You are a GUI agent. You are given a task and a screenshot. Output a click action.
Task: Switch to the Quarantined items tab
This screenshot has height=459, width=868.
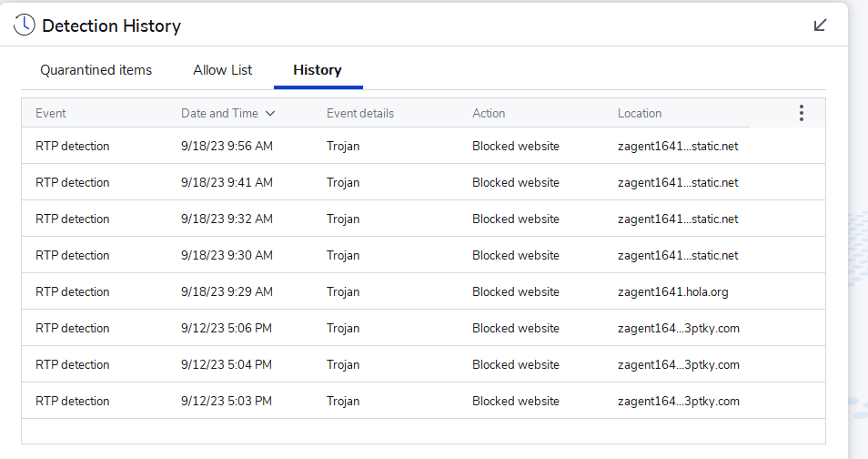pyautogui.click(x=96, y=70)
